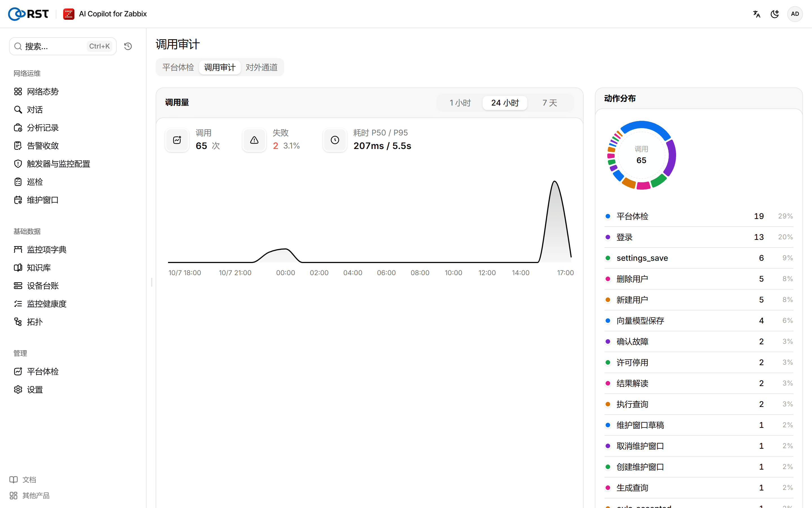
Task: Click the 耗时 clock icon
Action: tap(335, 140)
